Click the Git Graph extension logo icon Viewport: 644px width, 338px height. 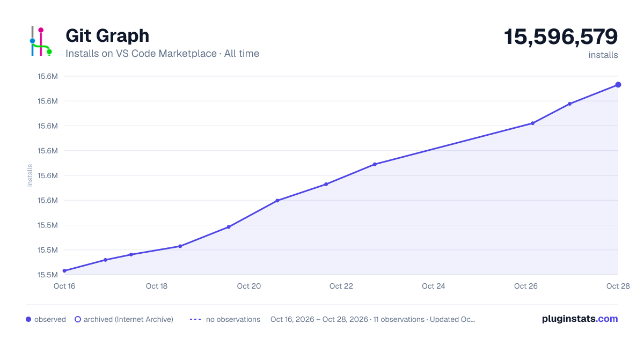41,41
